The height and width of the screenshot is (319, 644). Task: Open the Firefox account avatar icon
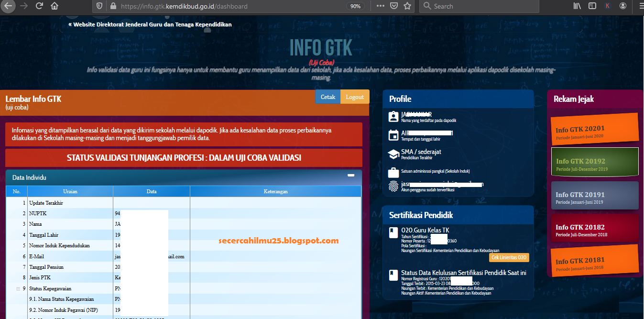[x=622, y=6]
